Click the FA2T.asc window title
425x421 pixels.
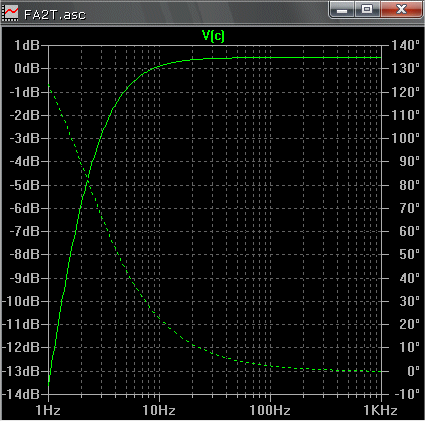(55, 14)
